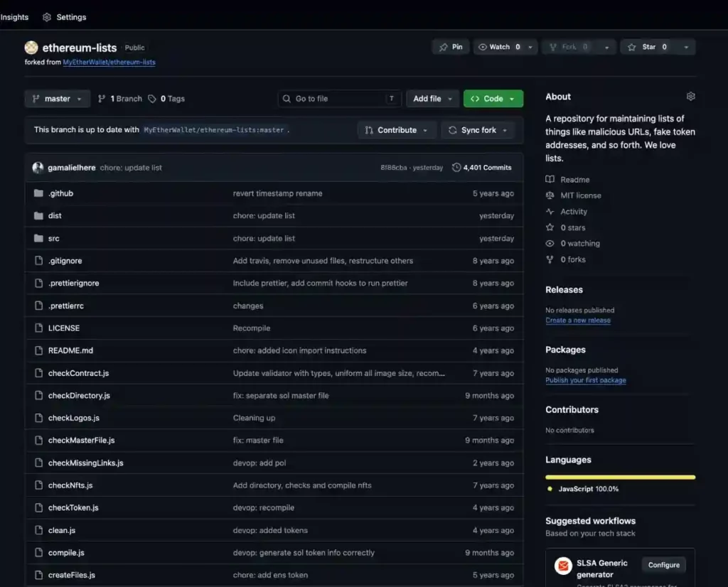This screenshot has height=587, width=728.
Task: Click the Readme book icon
Action: (x=550, y=180)
